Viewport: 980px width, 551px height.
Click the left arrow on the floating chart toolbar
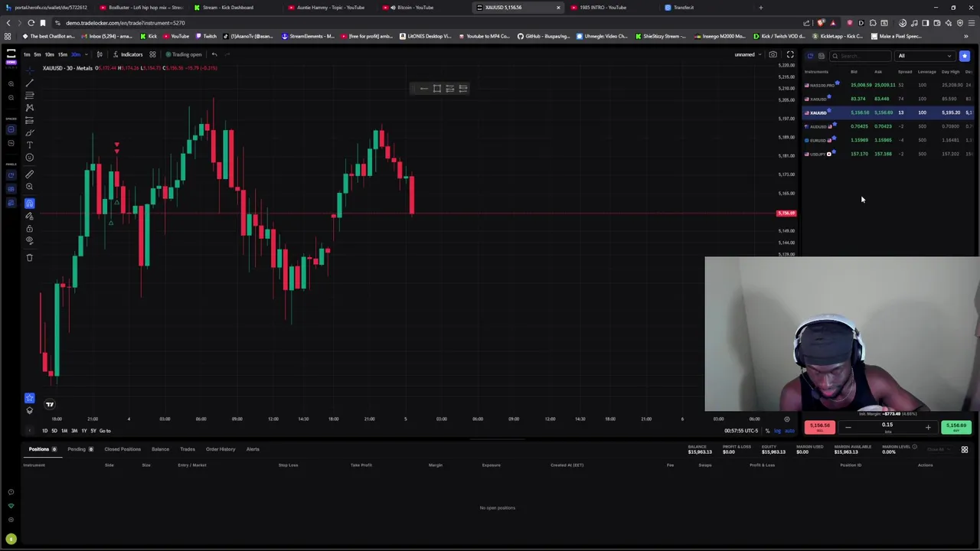(424, 89)
